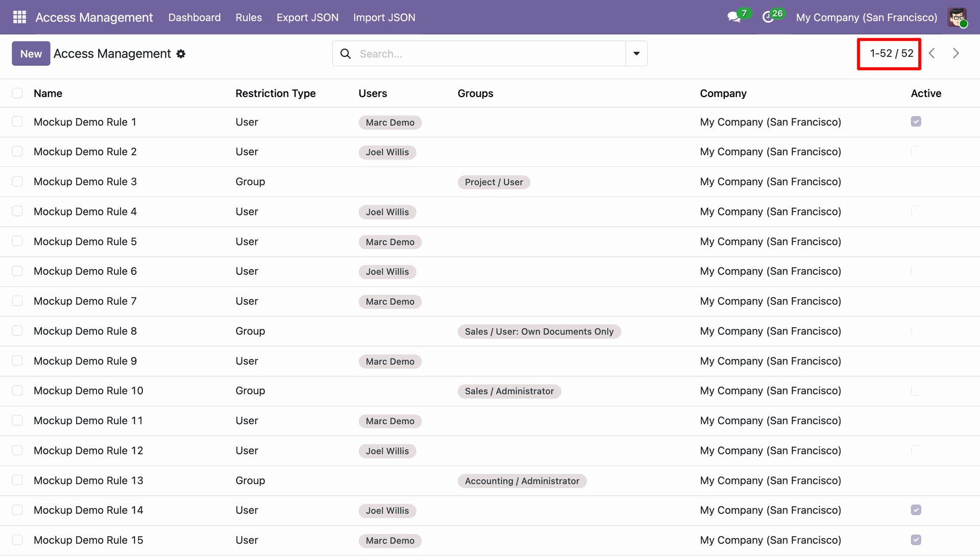Toggle the Active checkbox for Mockup Demo Rule 1

[916, 122]
